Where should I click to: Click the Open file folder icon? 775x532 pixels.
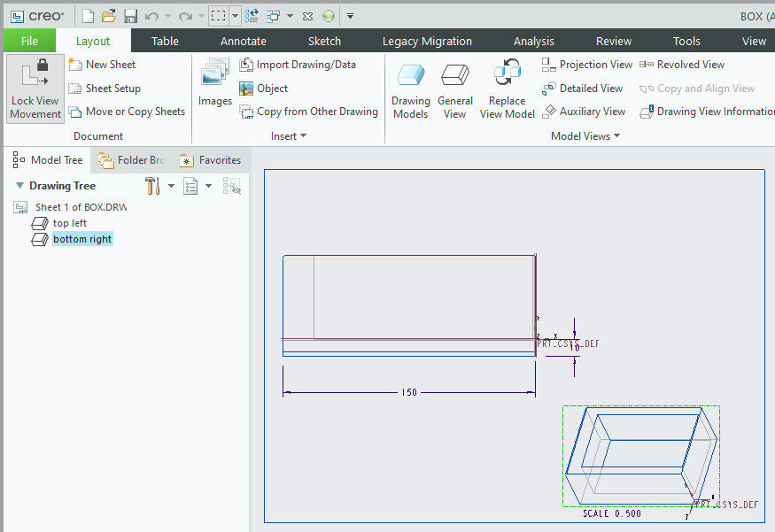pyautogui.click(x=109, y=16)
